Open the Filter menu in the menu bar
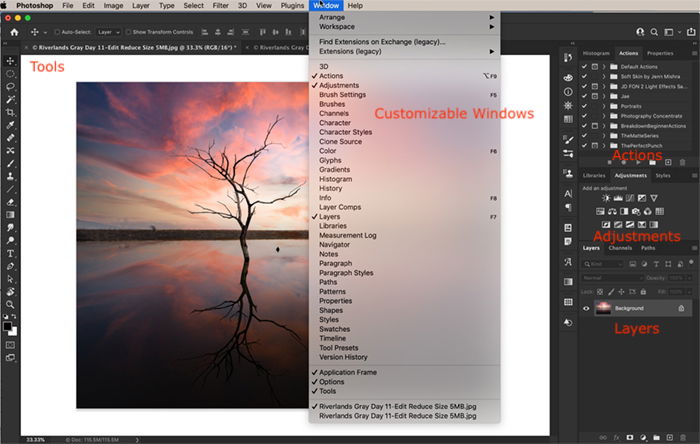The width and height of the screenshot is (700, 444). tap(221, 6)
